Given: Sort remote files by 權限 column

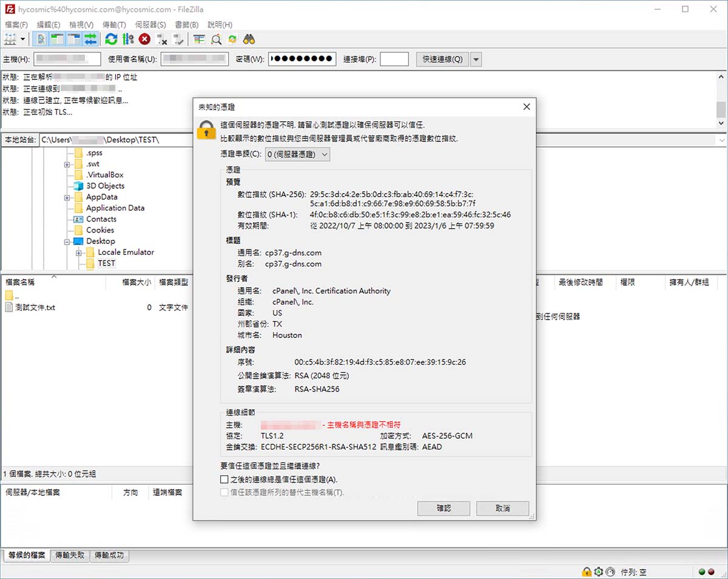Looking at the screenshot, I should tap(639, 282).
